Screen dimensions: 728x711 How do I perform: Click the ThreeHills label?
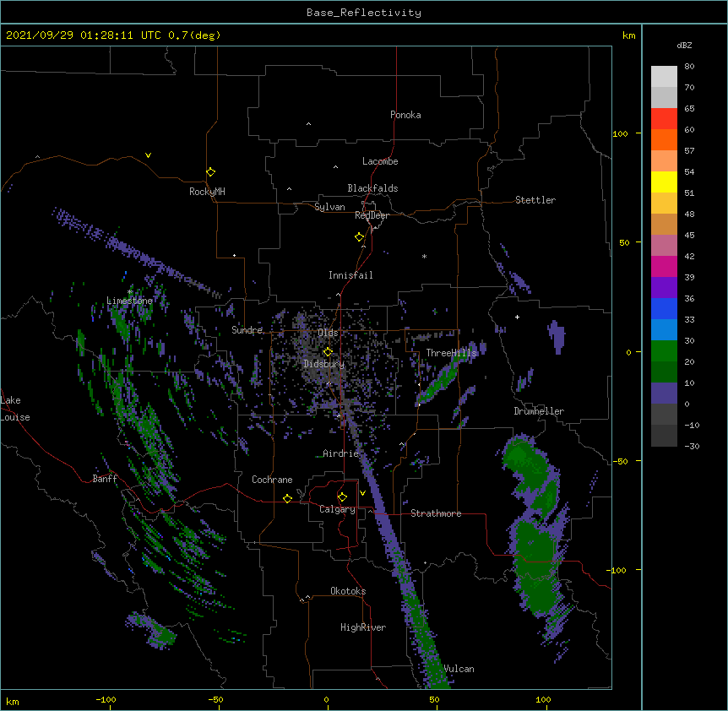click(x=451, y=353)
